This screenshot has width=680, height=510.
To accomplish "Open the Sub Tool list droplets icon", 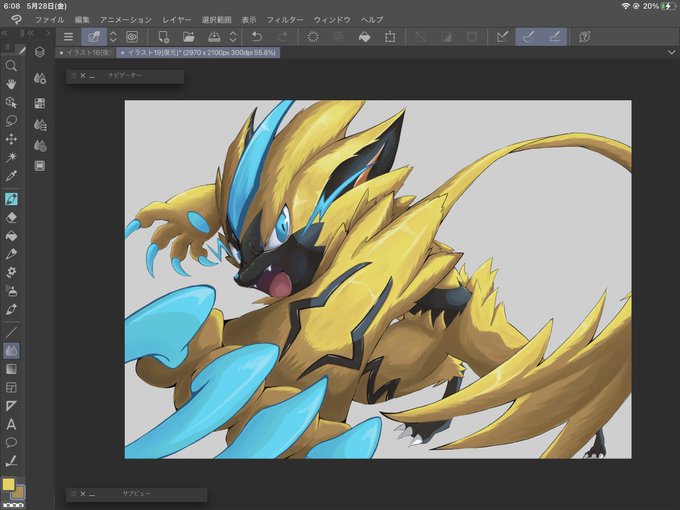I will click(40, 125).
